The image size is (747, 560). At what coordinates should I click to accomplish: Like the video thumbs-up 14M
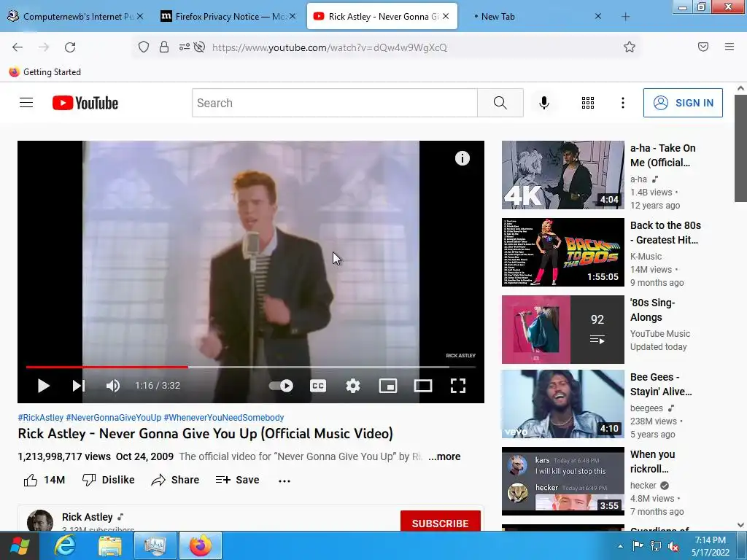tap(44, 480)
